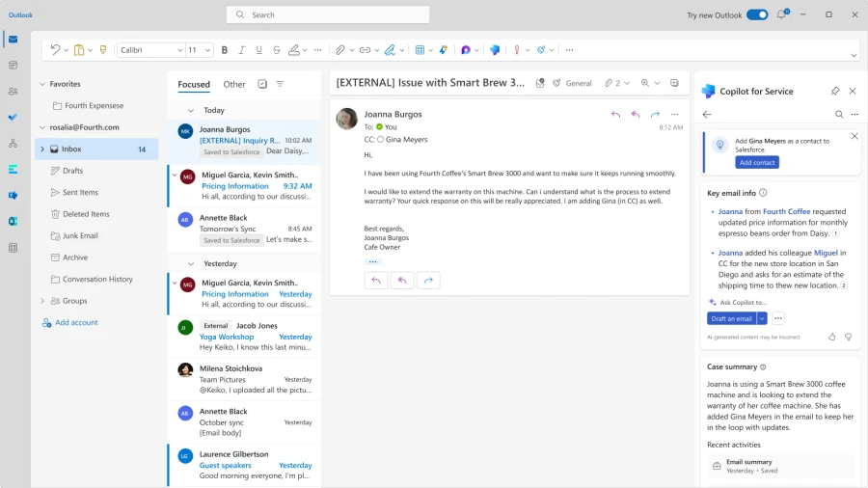
Task: Click the Add contact button
Action: pos(757,162)
